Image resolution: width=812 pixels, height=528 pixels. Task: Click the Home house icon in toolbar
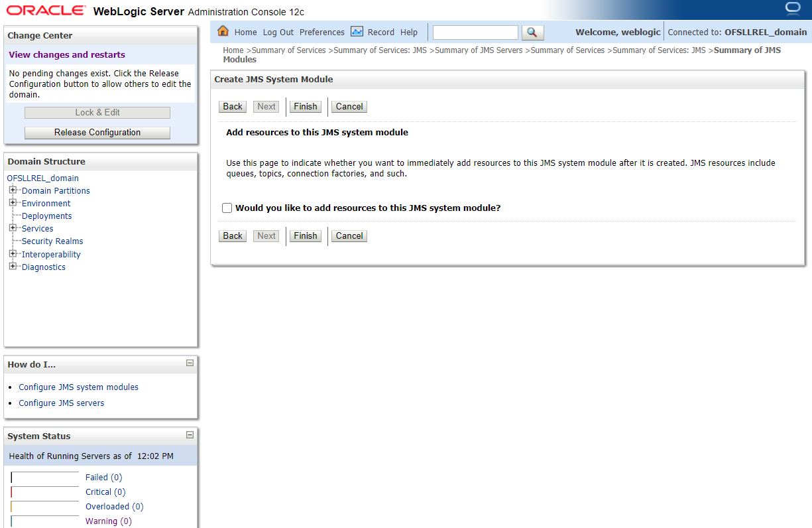[x=223, y=31]
